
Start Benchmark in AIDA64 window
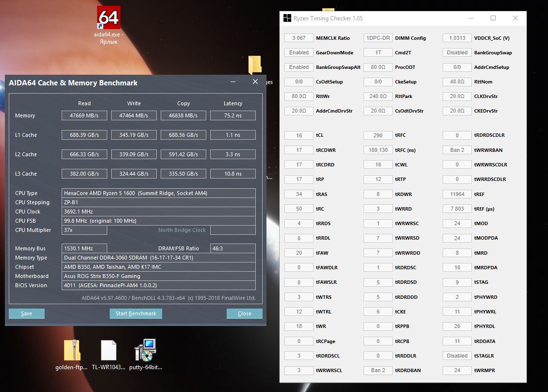click(136, 313)
